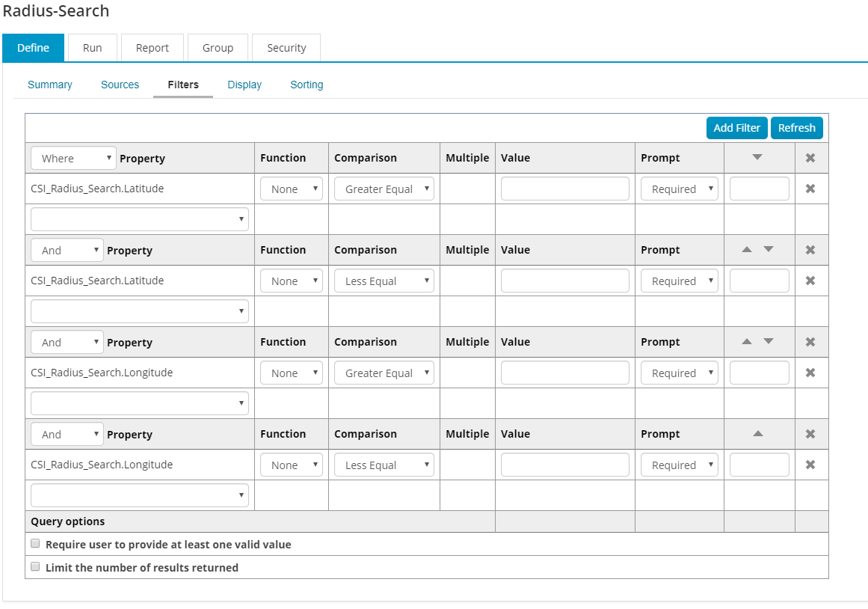868x609 pixels.
Task: Expand Prompt dropdown for Longitude Less Equal row
Action: pyautogui.click(x=679, y=465)
